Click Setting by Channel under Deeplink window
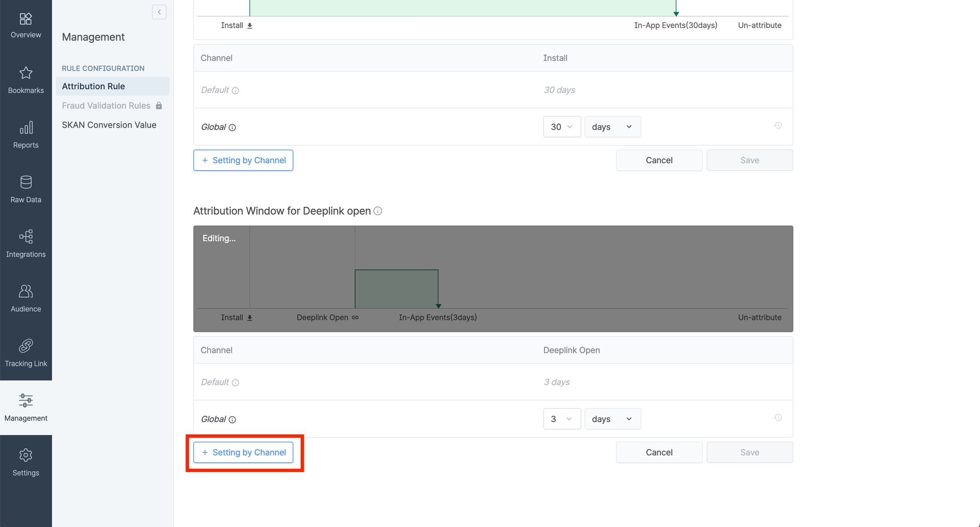The image size is (980, 527). (x=243, y=452)
